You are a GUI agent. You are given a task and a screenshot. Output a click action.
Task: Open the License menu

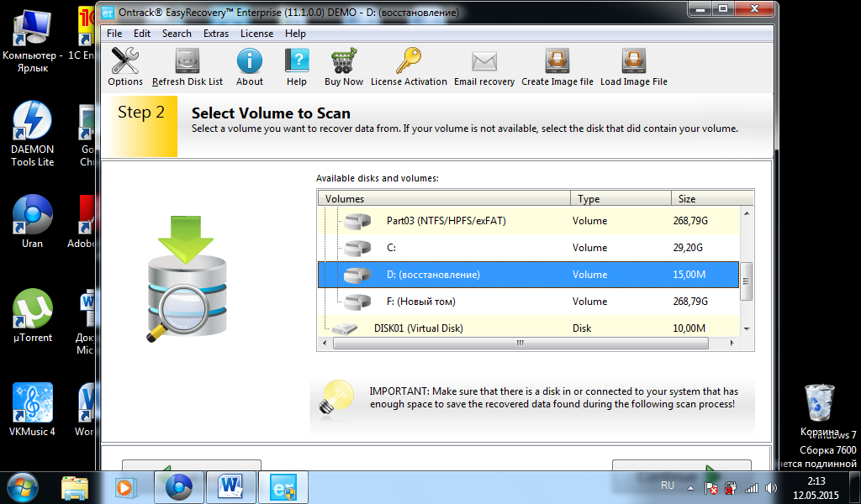coord(256,34)
